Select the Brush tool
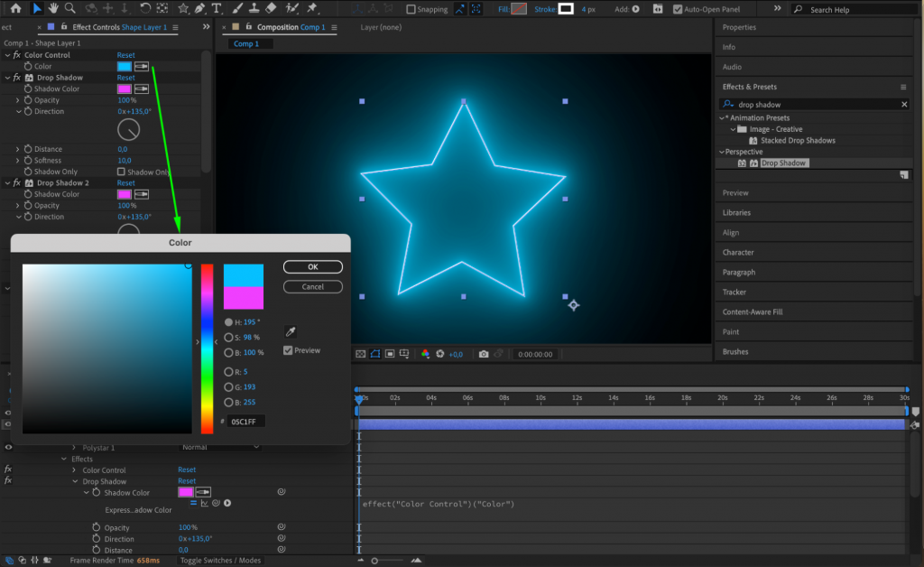Viewport: 924px width, 567px height. click(236, 9)
